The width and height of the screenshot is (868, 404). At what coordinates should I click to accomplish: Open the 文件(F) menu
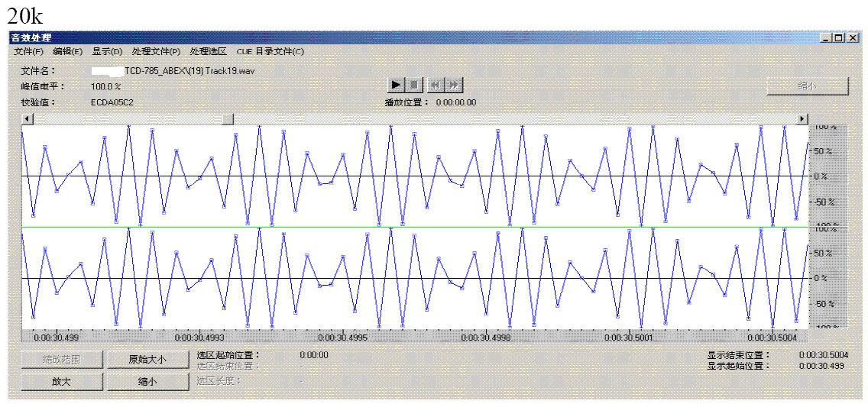[28, 52]
